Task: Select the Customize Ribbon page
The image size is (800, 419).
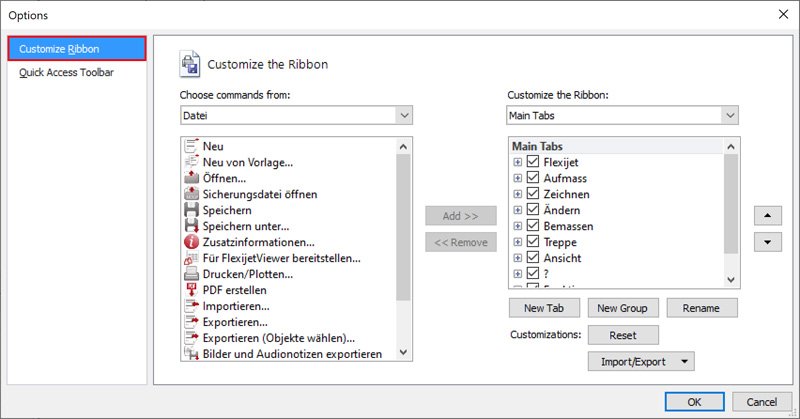Action: pos(77,48)
